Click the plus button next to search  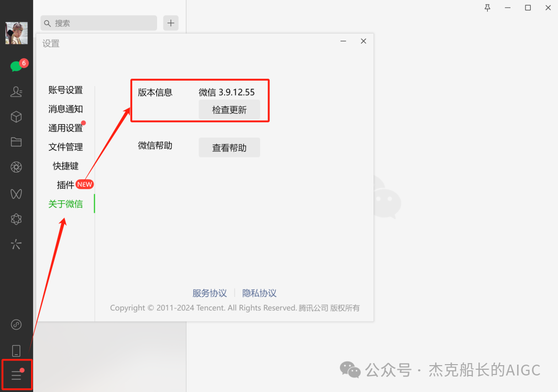click(x=171, y=23)
